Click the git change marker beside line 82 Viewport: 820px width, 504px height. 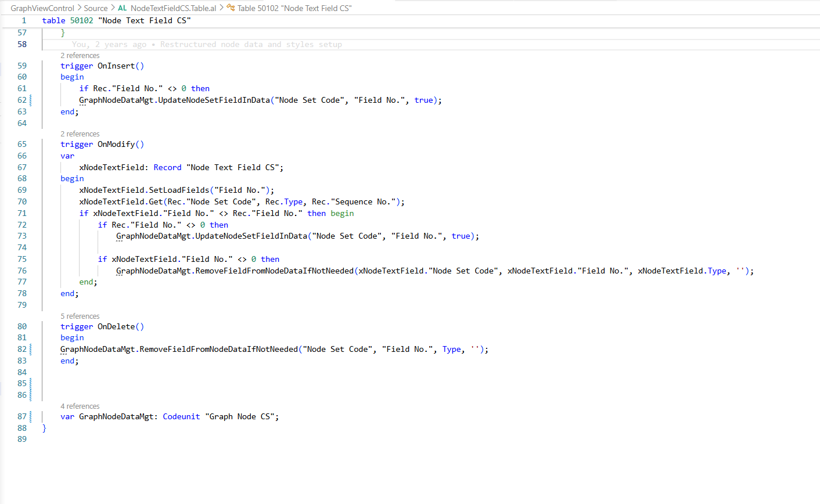pos(30,349)
